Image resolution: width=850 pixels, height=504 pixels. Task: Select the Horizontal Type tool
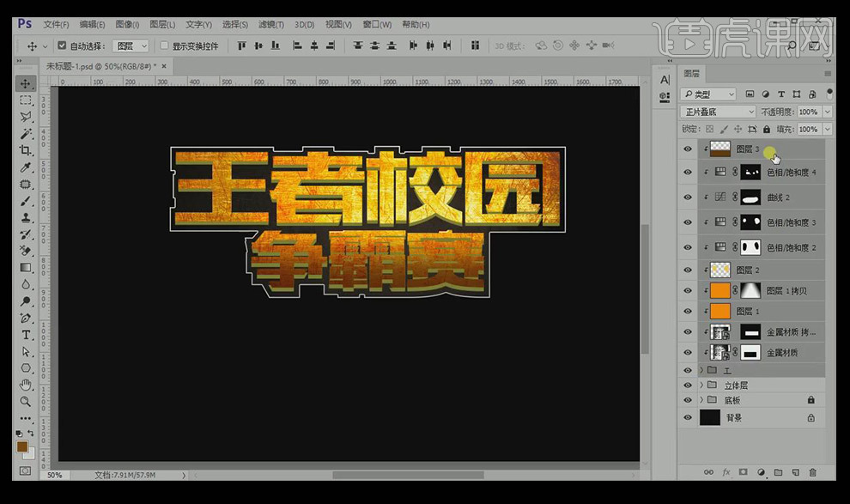(x=26, y=335)
